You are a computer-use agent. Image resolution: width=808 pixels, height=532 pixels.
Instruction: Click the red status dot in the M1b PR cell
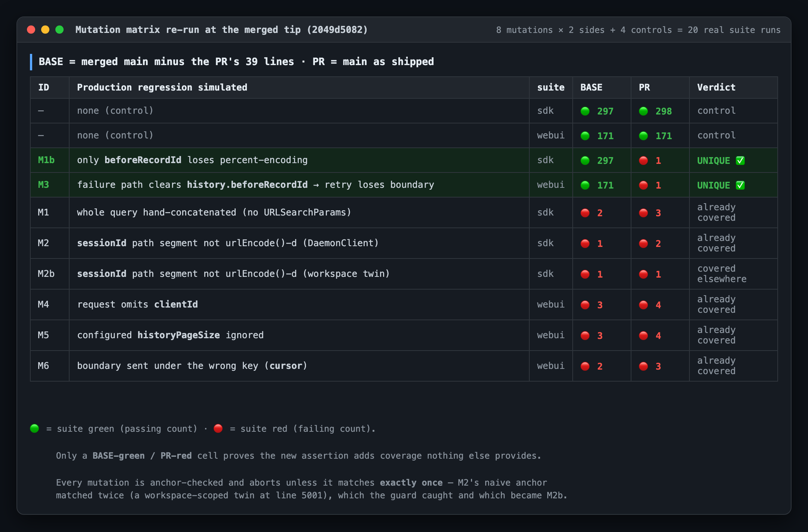coord(643,160)
